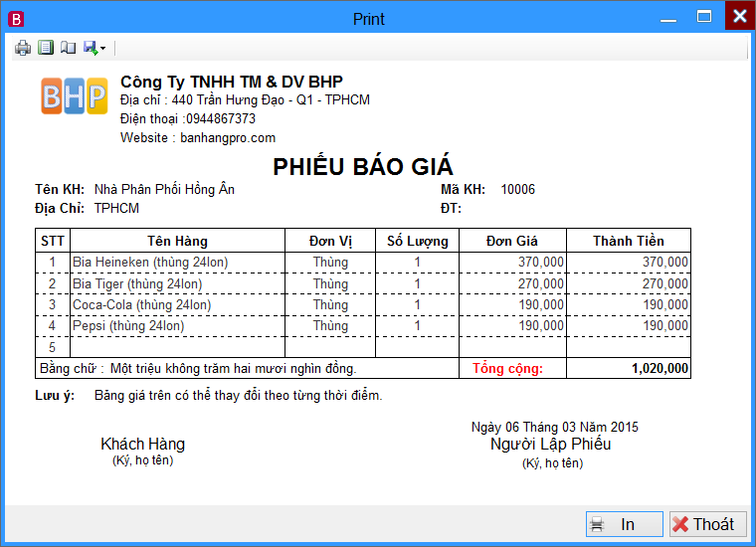Maximize the Print window
This screenshot has width=756, height=547.
tap(704, 16)
